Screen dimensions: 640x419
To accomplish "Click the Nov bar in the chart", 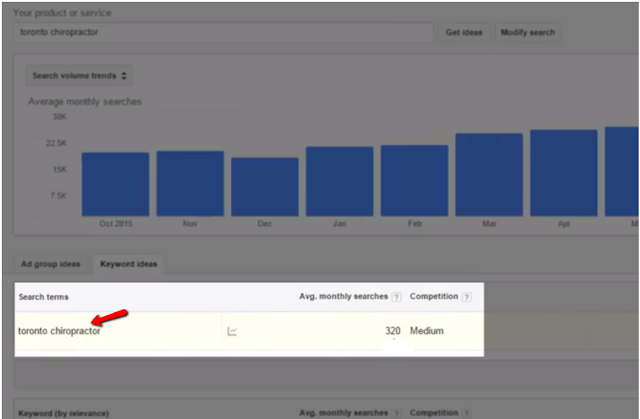I will [x=190, y=183].
